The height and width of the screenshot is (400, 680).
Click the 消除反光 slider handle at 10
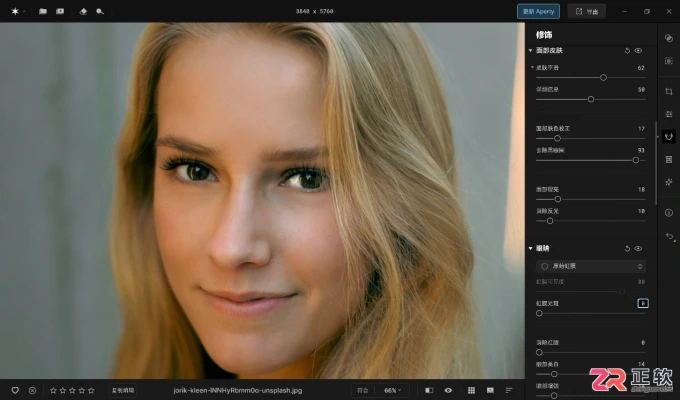tap(550, 221)
